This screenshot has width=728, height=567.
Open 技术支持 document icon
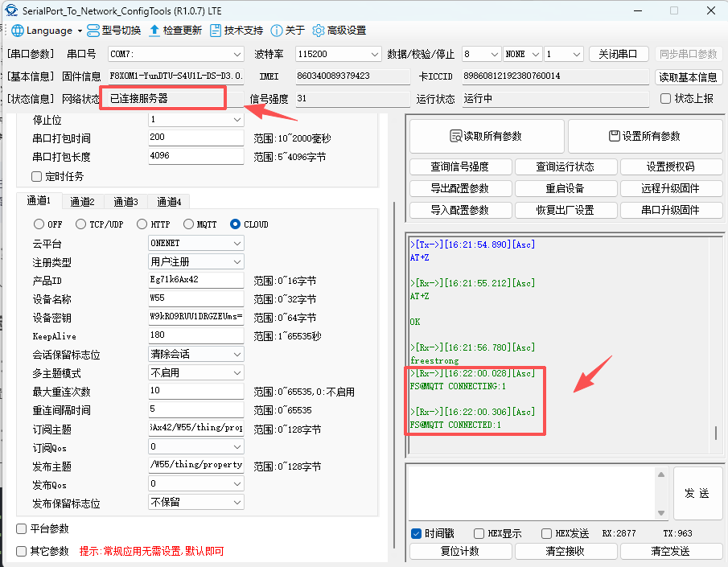pyautogui.click(x=216, y=31)
